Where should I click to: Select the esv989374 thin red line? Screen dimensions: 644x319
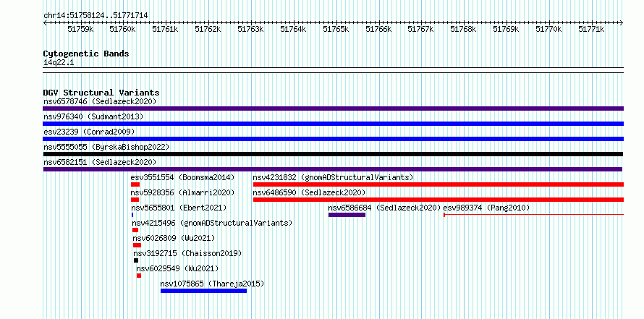coord(533,215)
